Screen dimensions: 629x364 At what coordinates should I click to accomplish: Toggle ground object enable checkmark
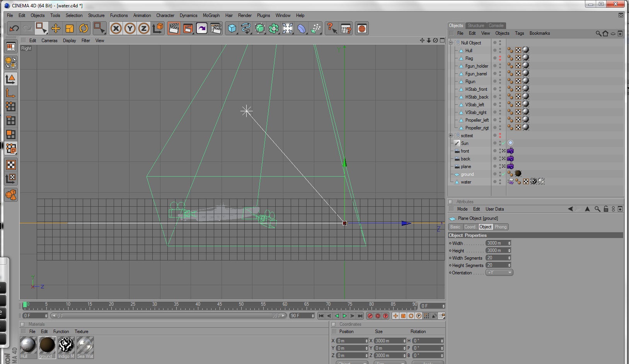click(x=504, y=174)
